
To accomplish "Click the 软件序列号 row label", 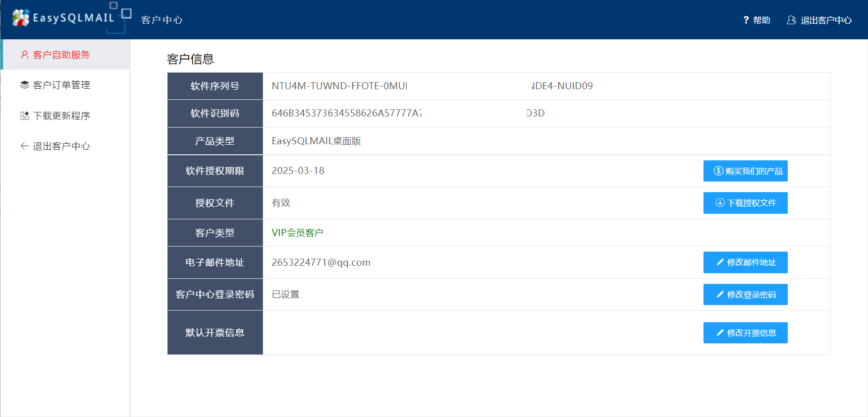I will (215, 86).
